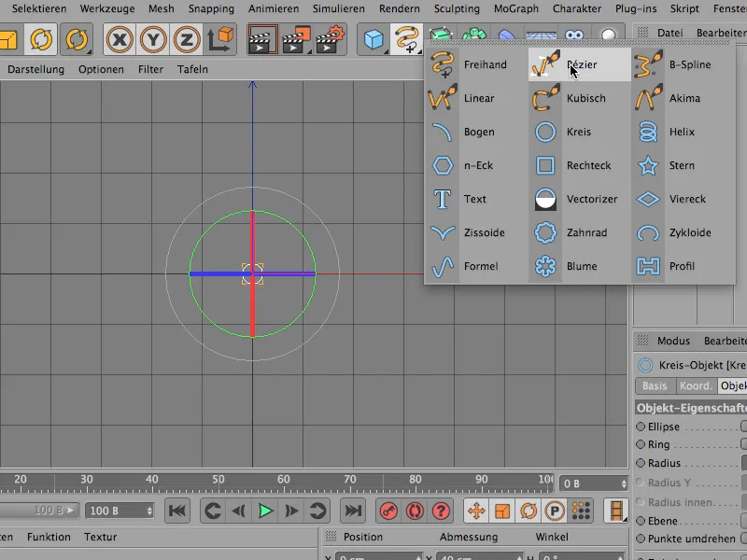Select the Akima spline tool
This screenshot has height=560, width=747.
683,98
